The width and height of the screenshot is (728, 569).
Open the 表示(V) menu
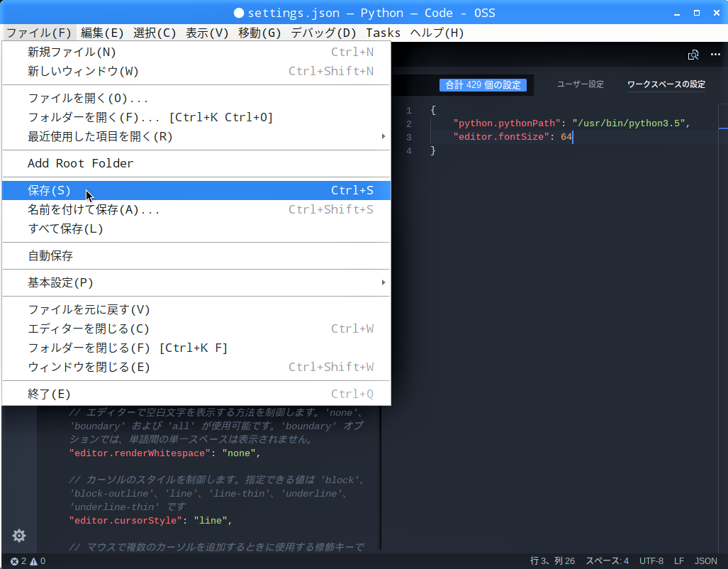point(207,33)
